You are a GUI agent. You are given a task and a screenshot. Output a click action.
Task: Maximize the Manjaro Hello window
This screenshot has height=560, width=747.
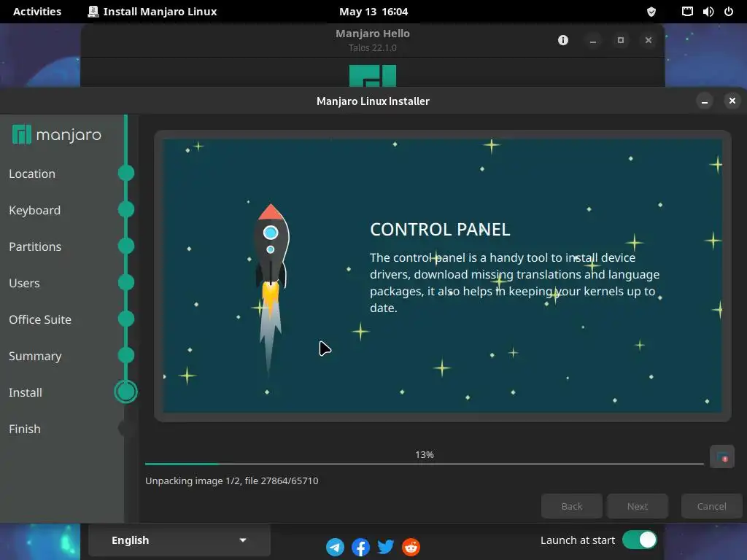[621, 40]
